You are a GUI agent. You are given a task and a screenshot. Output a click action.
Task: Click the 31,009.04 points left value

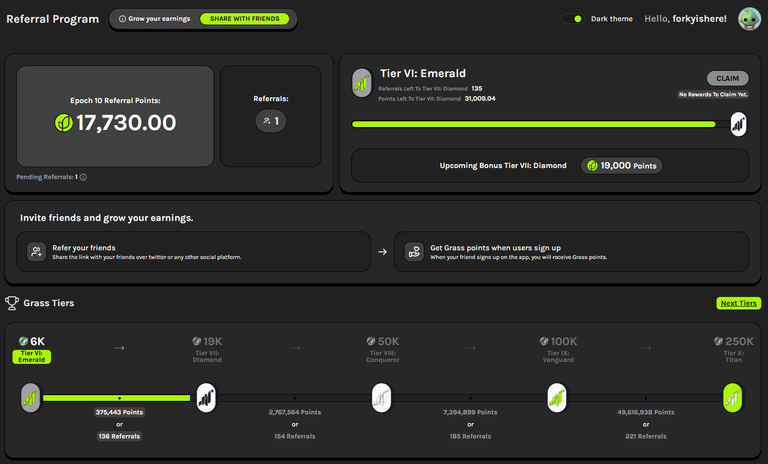[480, 98]
